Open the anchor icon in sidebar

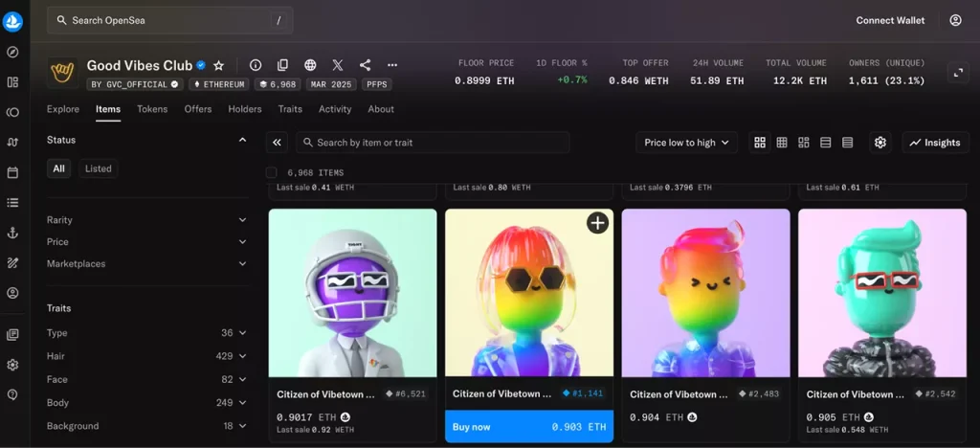coord(12,233)
